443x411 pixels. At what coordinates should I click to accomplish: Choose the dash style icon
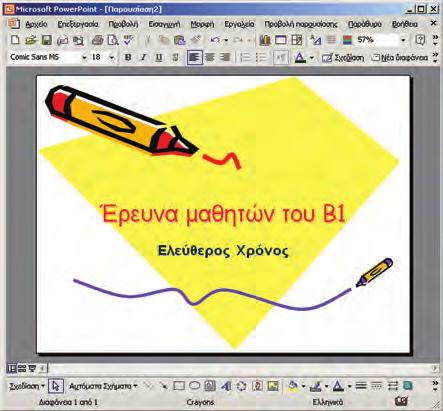377,386
